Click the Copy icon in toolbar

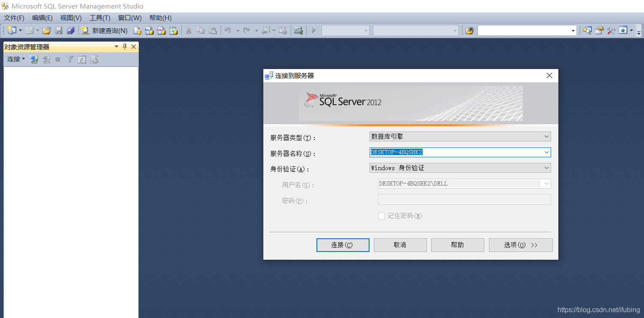200,30
